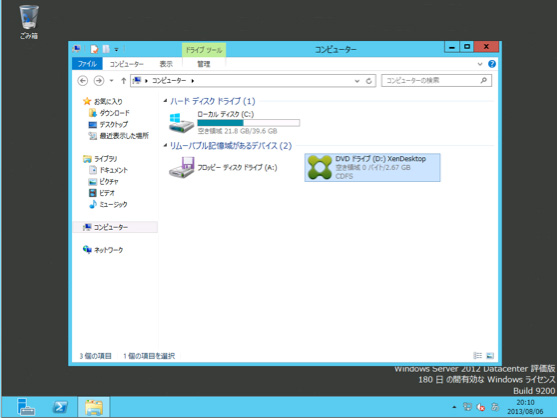Image resolution: width=558 pixels, height=418 pixels.
Task: Click the refresh icon in address bar
Action: pos(369,81)
